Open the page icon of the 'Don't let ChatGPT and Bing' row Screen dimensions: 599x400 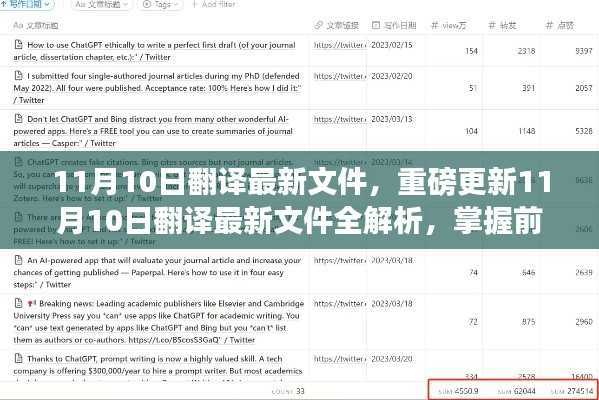pos(18,118)
